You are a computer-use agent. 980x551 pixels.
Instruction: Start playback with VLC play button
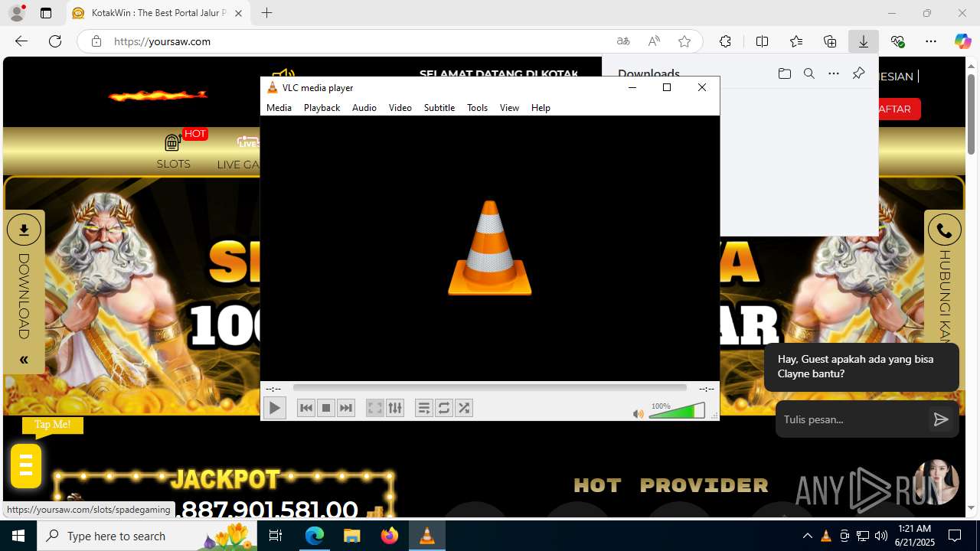click(x=274, y=408)
